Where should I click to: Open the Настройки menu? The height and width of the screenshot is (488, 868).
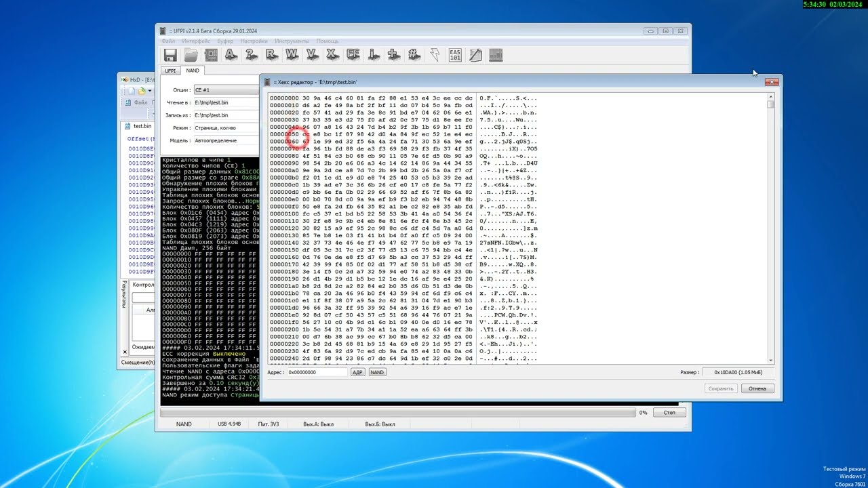pyautogui.click(x=254, y=41)
